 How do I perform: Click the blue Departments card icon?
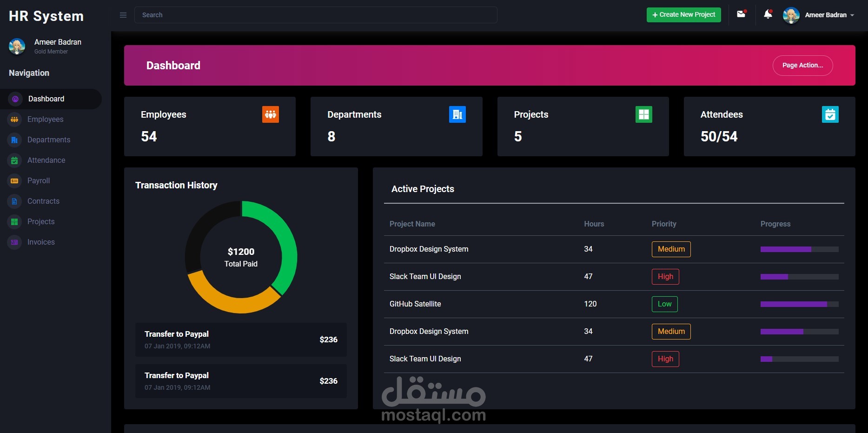tap(457, 114)
